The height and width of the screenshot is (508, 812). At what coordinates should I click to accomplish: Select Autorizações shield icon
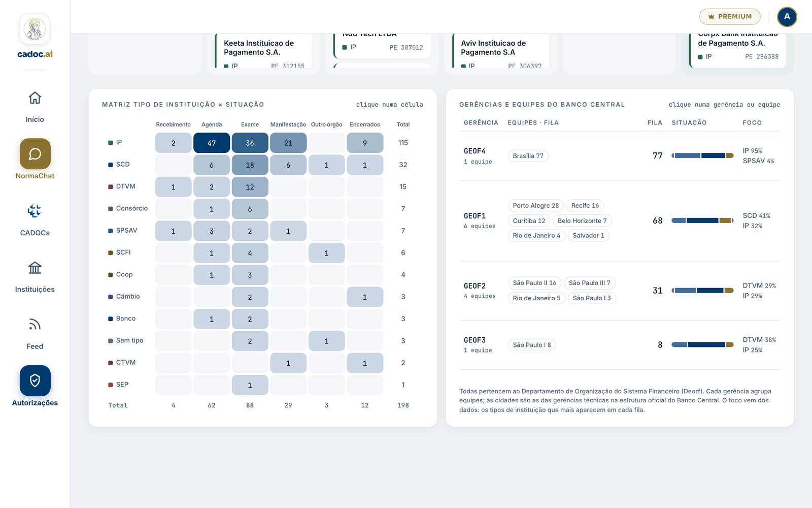click(x=35, y=380)
